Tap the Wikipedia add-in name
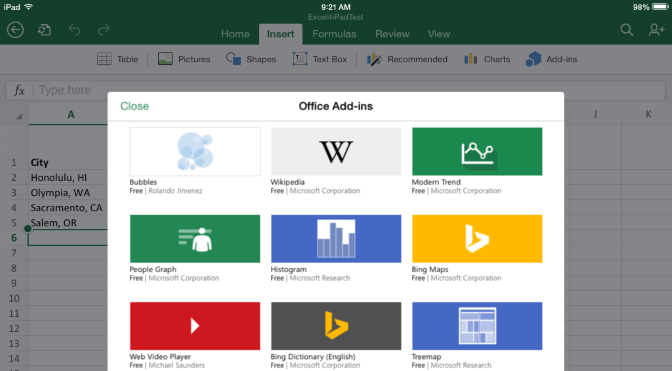 (x=288, y=182)
